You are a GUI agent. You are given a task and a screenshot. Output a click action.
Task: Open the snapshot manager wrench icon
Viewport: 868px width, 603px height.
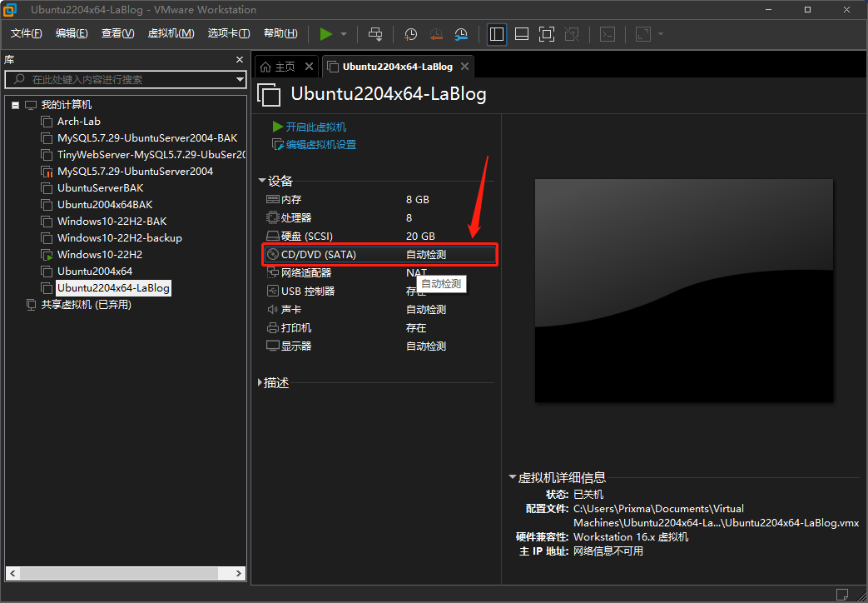(461, 34)
